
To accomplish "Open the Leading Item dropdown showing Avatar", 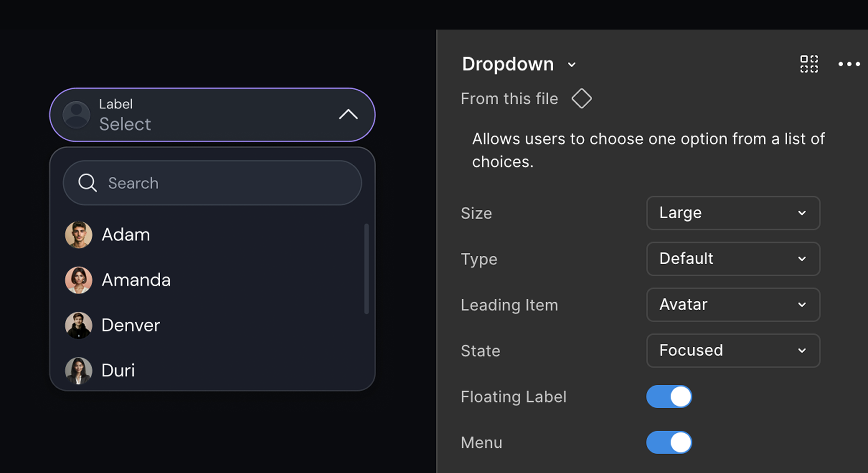I will tap(733, 305).
